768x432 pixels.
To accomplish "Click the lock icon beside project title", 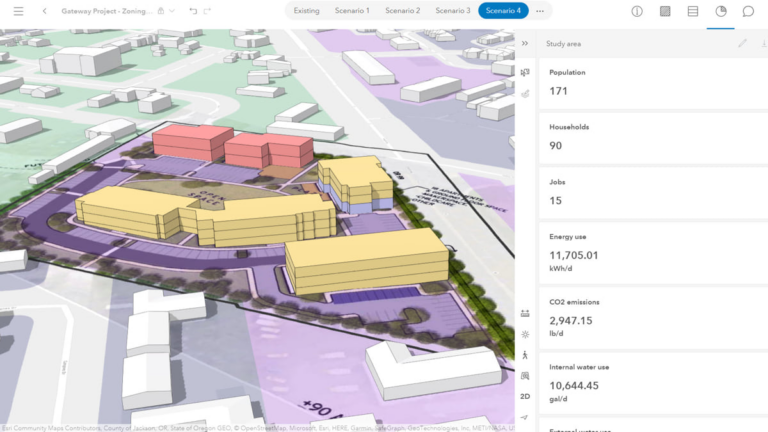I will tap(161, 11).
